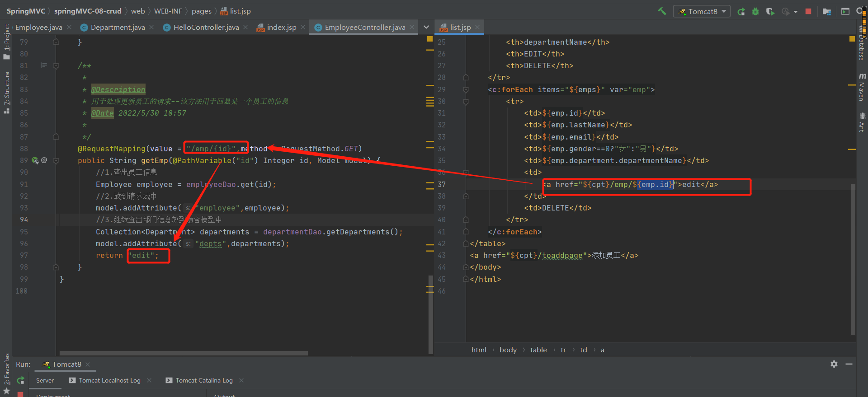
Task: Collapse the tr fold at line 30
Action: 466,102
